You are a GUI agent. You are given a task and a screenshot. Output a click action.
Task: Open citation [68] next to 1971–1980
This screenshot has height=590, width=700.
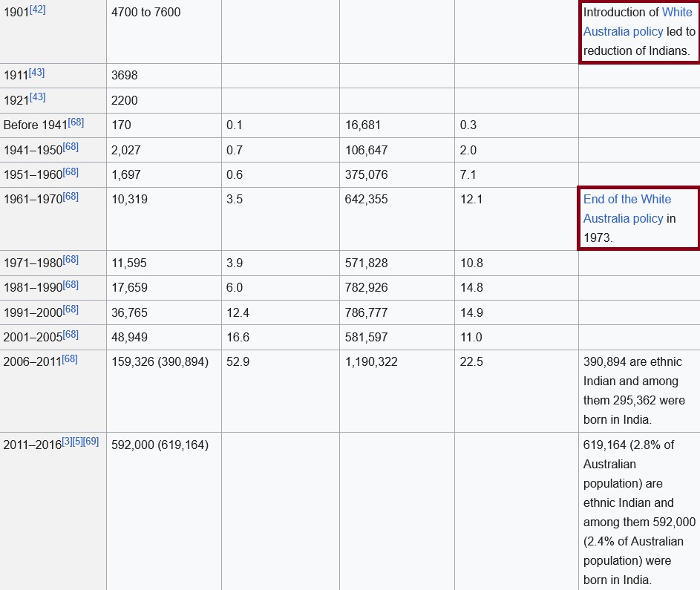[x=71, y=259]
